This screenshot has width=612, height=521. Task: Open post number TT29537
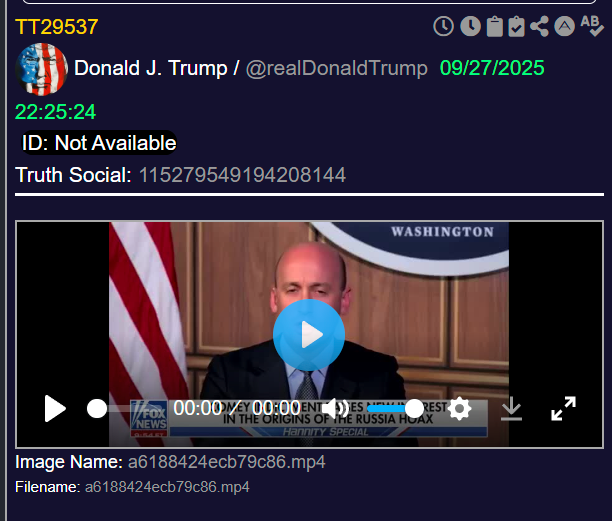[x=57, y=27]
